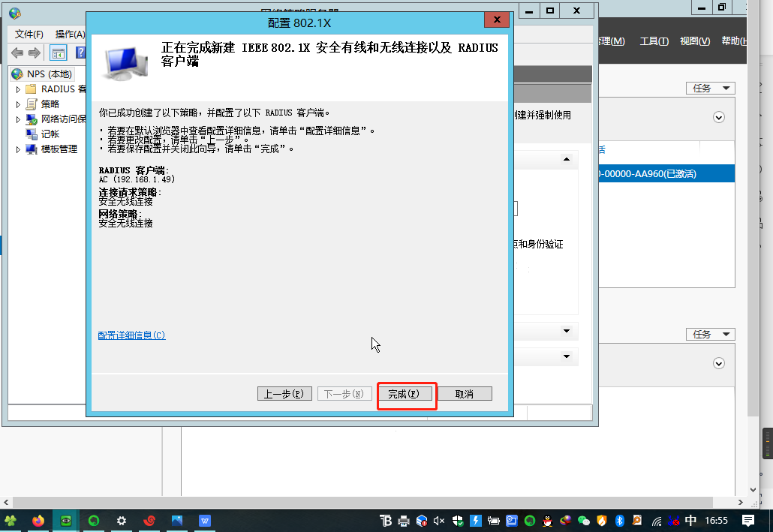Click the Finish (完成) button
Viewport: 773px width, 532px height.
[407, 394]
